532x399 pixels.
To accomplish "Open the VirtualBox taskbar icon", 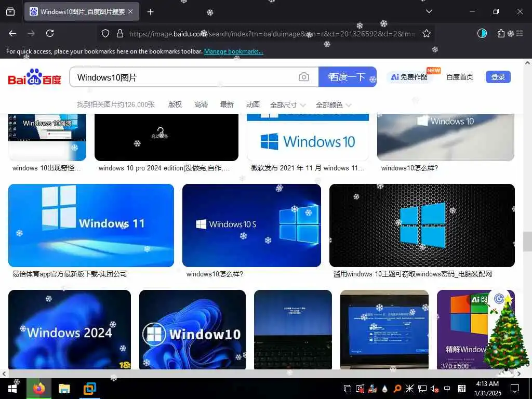I will 89,389.
